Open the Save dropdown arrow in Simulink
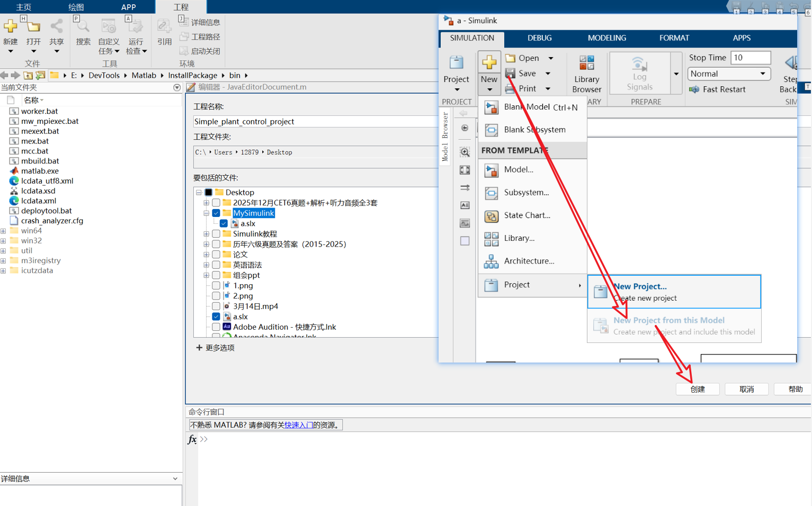 click(x=548, y=73)
